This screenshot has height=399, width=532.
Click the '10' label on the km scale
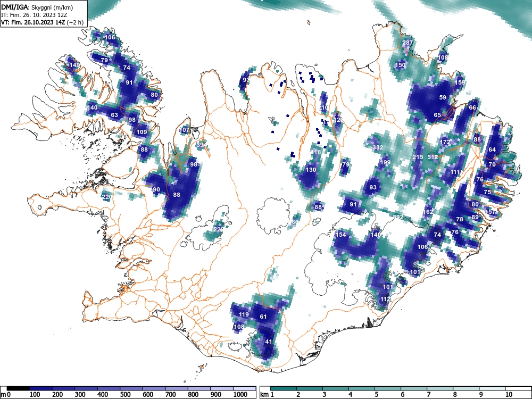[509, 395]
